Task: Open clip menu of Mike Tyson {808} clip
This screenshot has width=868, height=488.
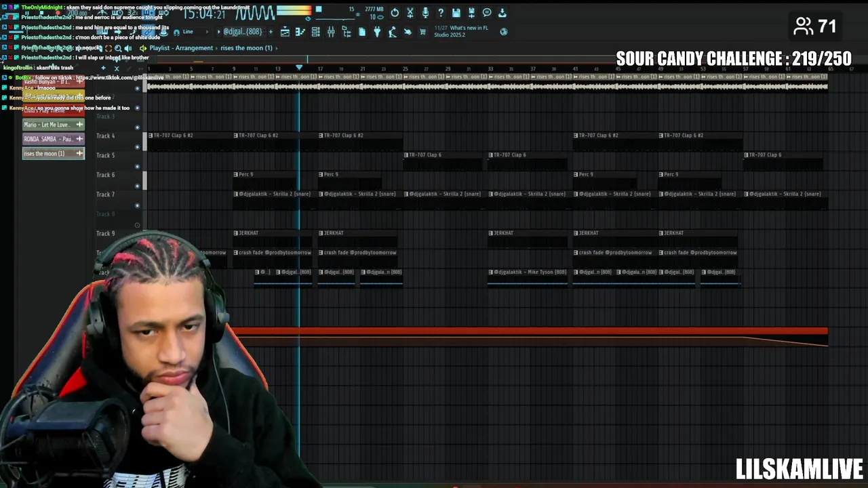Action: coord(491,272)
